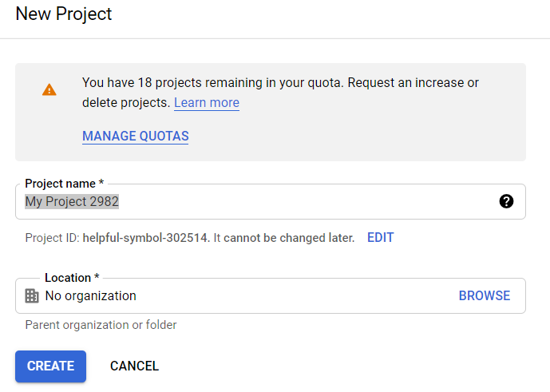Open the MANAGE QUOTAS link
This screenshot has width=550, height=392.
click(135, 137)
